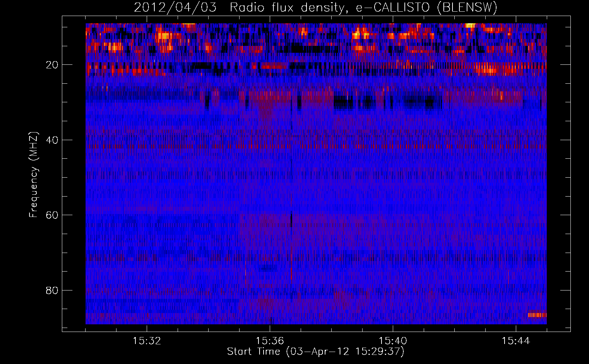
Task: Click the 15:36 time tick label
Action: (x=270, y=341)
